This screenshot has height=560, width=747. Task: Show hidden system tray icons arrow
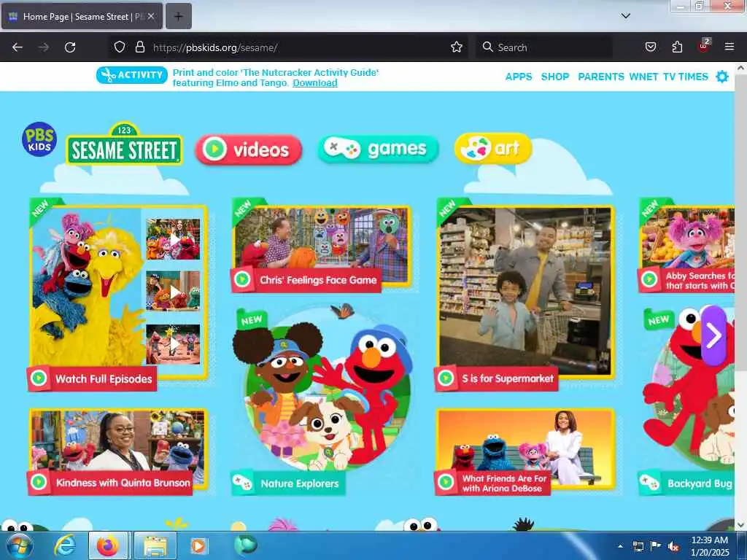pyautogui.click(x=620, y=546)
